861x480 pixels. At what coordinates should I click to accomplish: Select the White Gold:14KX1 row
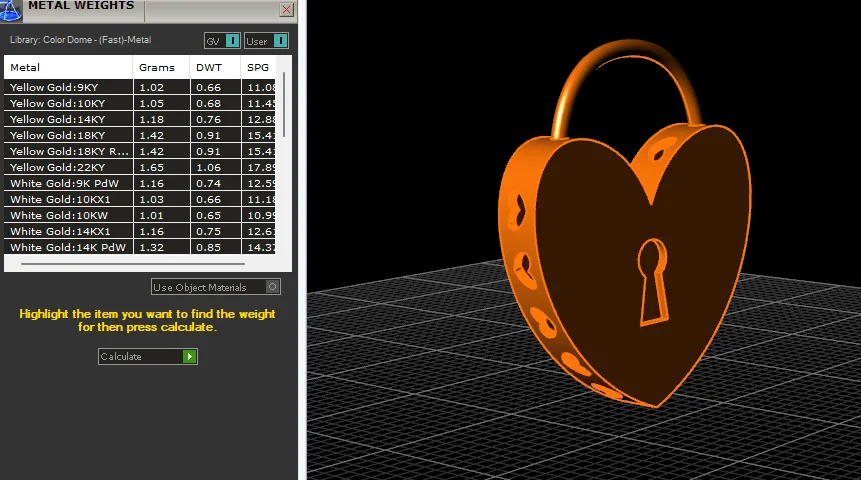point(140,231)
